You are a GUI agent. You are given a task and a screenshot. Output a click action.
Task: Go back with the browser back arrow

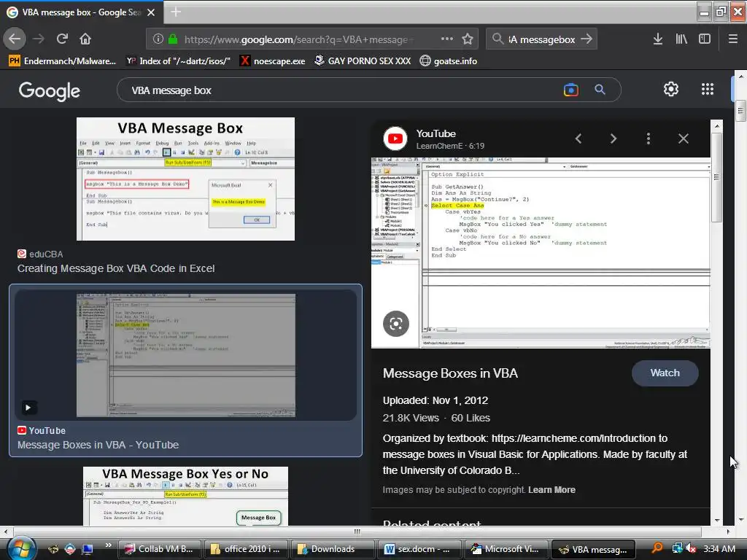coord(15,39)
